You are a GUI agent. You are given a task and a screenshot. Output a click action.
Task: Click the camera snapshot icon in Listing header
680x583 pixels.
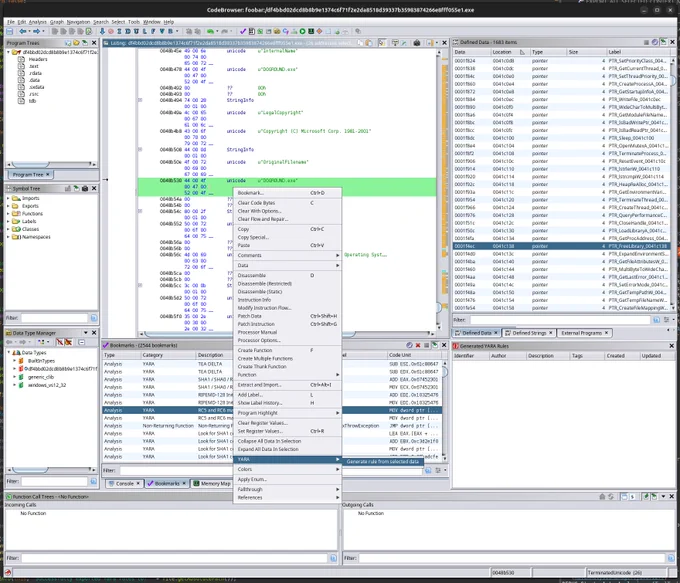click(417, 43)
